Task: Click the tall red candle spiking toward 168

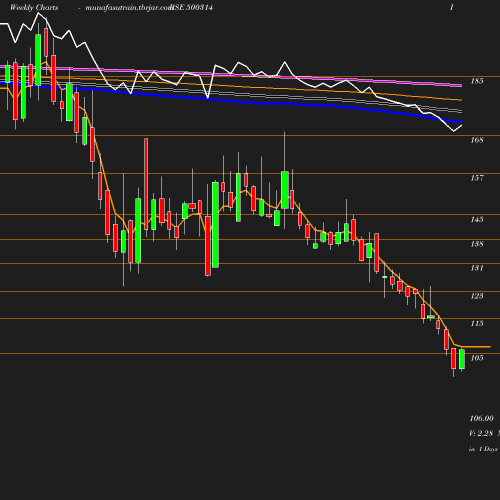Action: pyautogui.click(x=146, y=184)
